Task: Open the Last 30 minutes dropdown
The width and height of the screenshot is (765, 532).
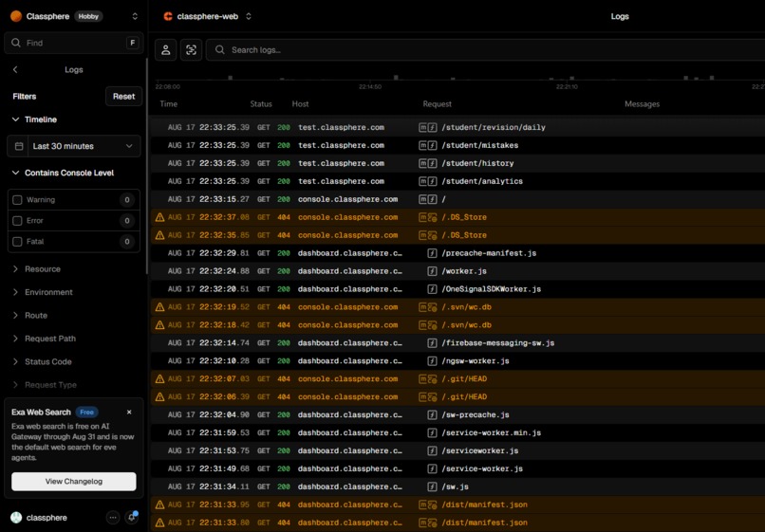Action: coord(74,146)
